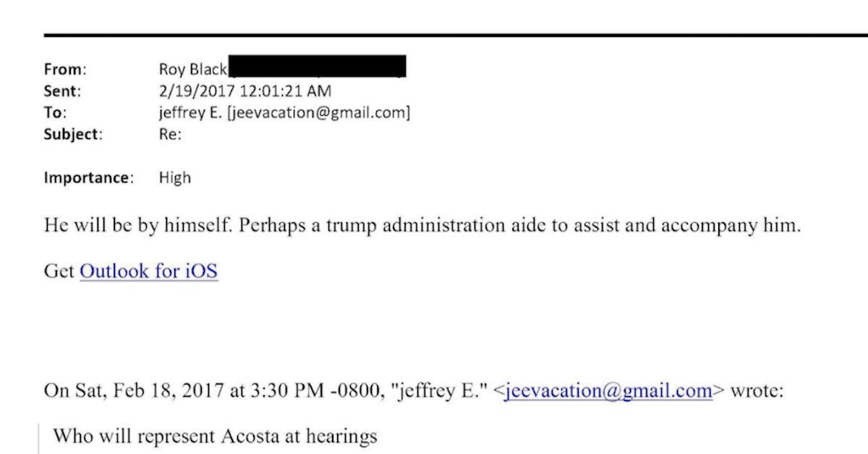Click the sentence starting He will be by himself

click(422, 225)
